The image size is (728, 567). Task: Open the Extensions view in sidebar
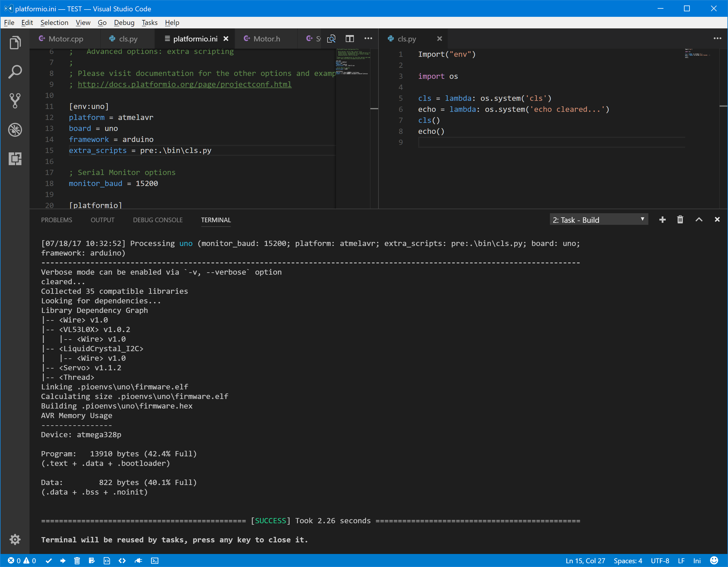(x=15, y=159)
